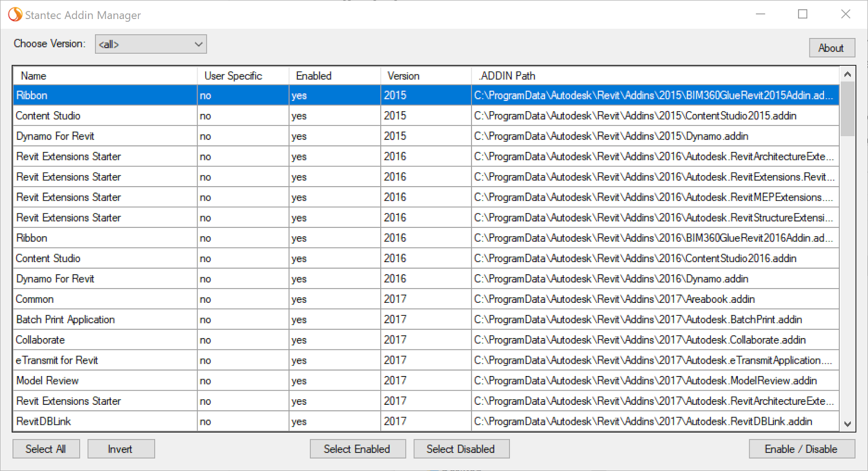868x471 pixels.
Task: Select the Dynamo For Revit row in 2016 folder
Action: pyautogui.click(x=426, y=279)
